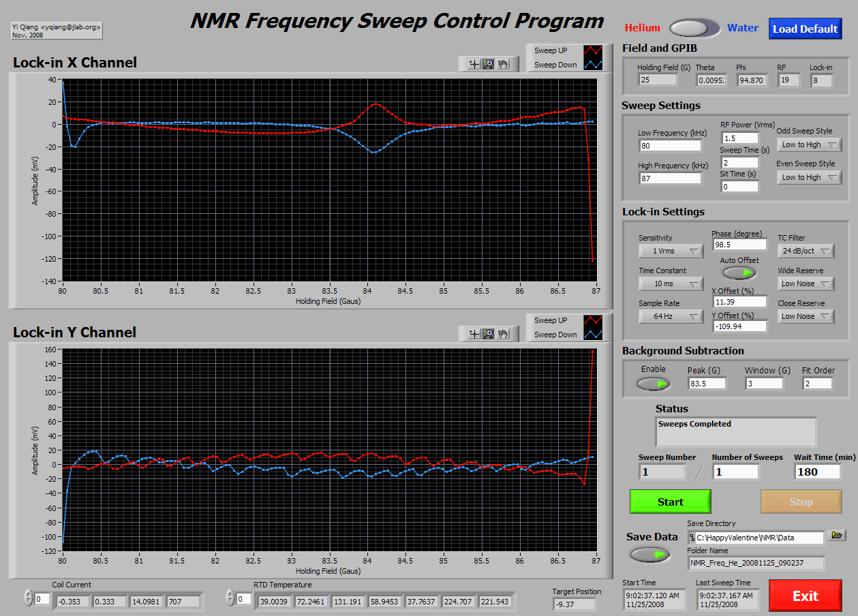Click Wait Time (min) input field

(x=817, y=472)
